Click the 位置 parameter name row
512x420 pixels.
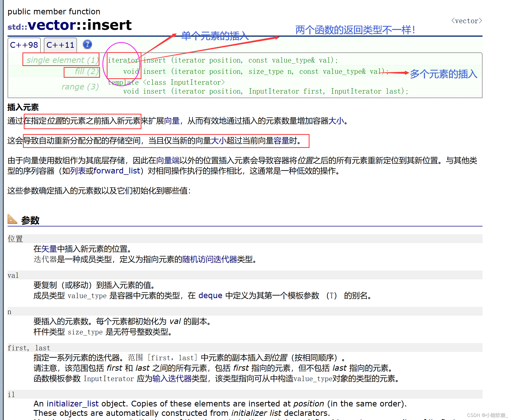[245, 239]
